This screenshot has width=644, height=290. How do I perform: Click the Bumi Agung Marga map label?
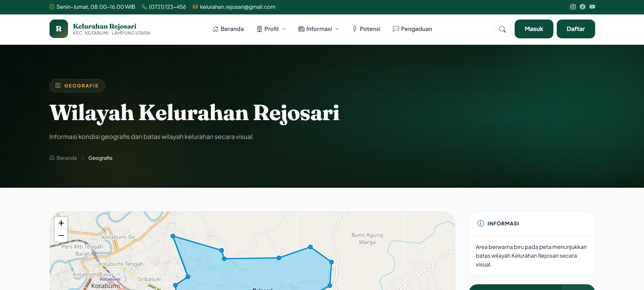367,239
